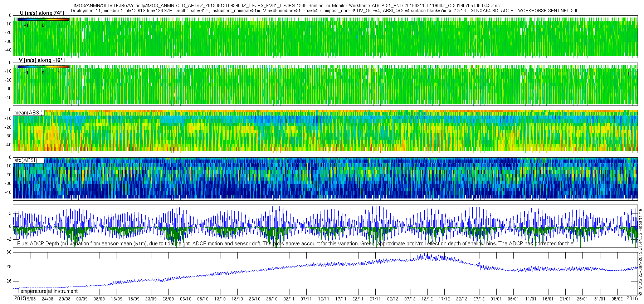Select the 28/10 date tick label
This screenshot has width=644, height=304.
click(272, 299)
